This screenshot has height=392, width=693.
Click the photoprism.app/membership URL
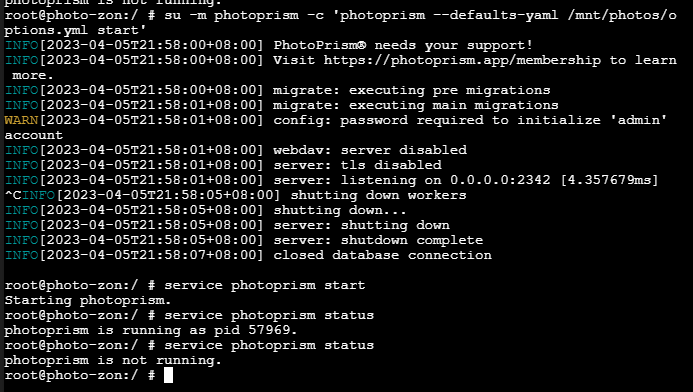[462, 61]
